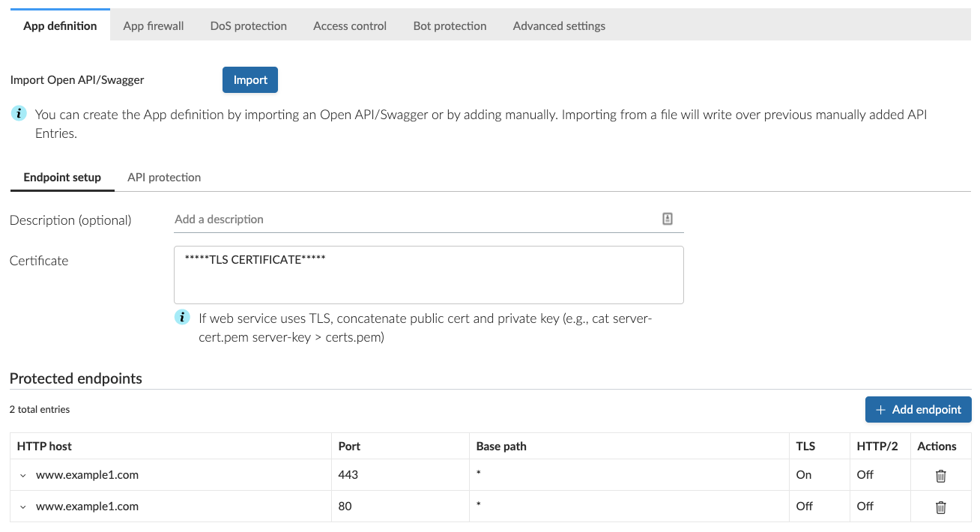Open the App firewall tab

[154, 25]
